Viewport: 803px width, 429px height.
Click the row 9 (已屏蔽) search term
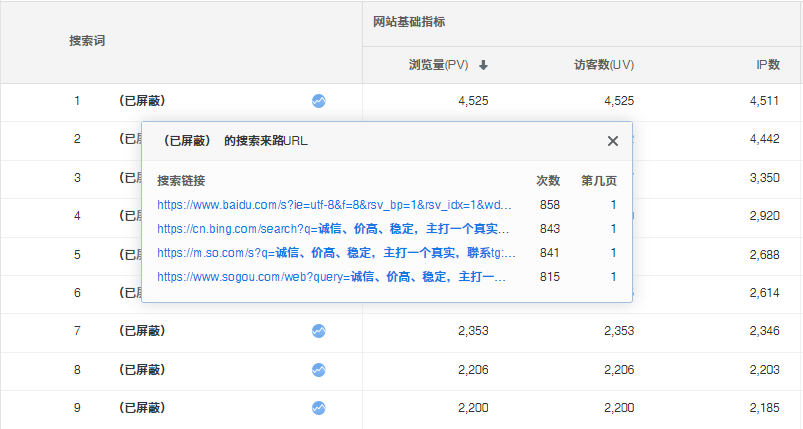tap(141, 408)
